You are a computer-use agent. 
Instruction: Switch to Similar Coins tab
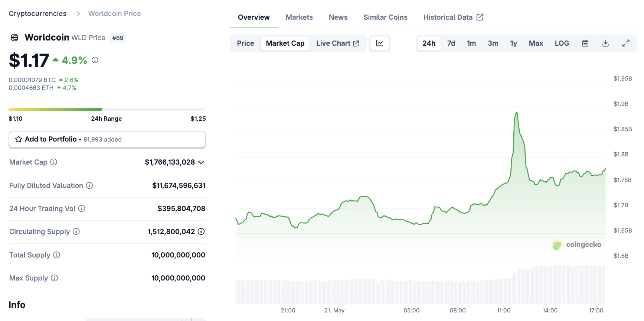click(385, 17)
